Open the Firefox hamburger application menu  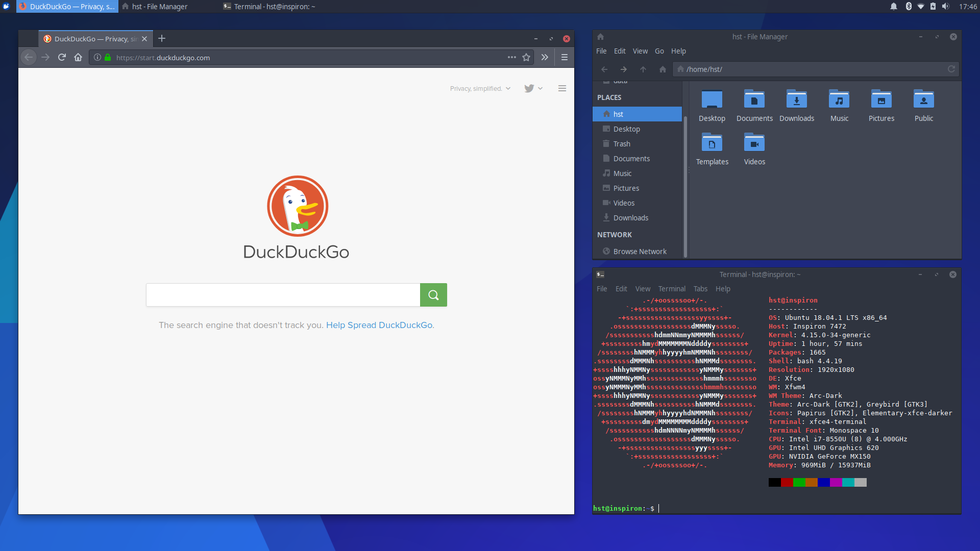pyautogui.click(x=565, y=58)
